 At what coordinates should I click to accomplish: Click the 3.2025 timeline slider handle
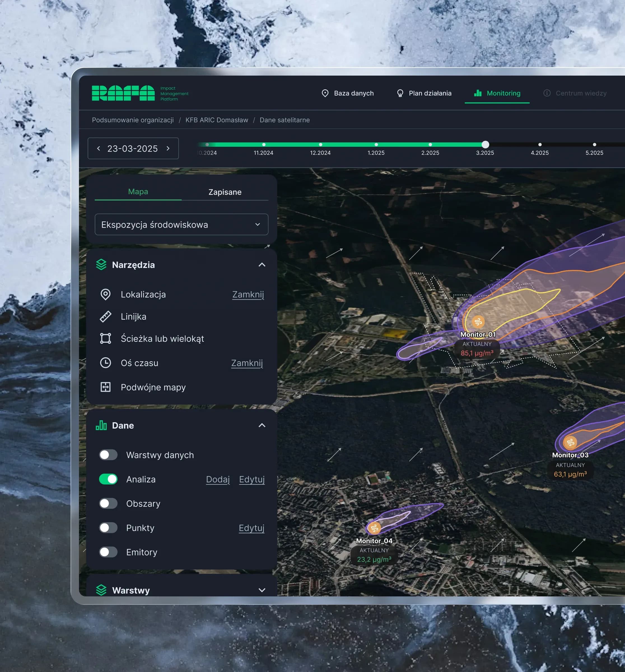tap(485, 145)
